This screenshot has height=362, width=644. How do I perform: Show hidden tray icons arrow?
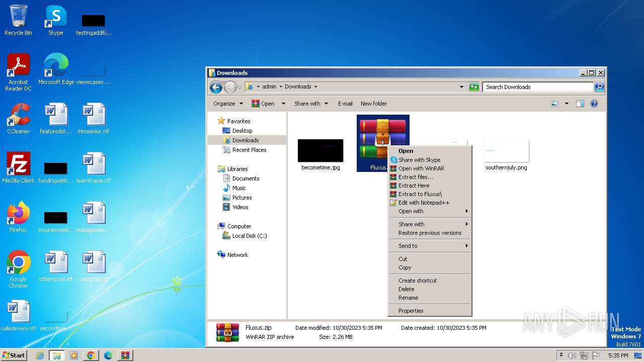point(561,355)
